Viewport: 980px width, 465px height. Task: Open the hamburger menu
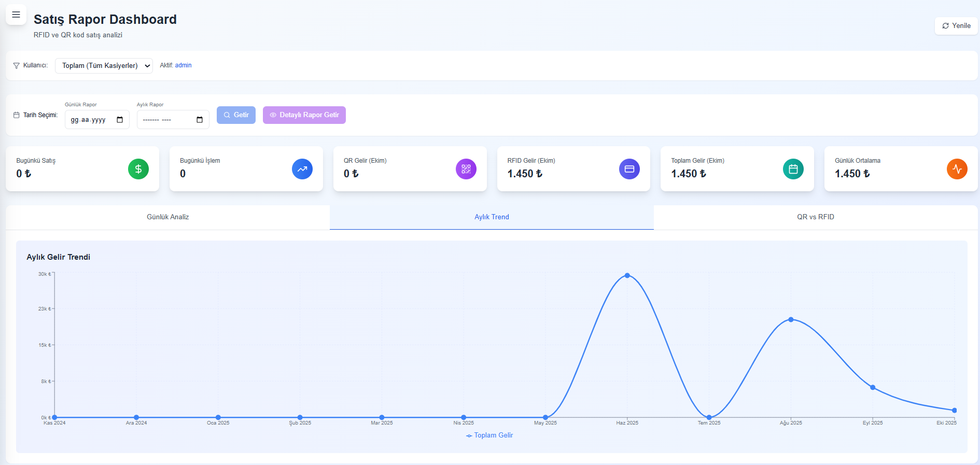[x=16, y=15]
